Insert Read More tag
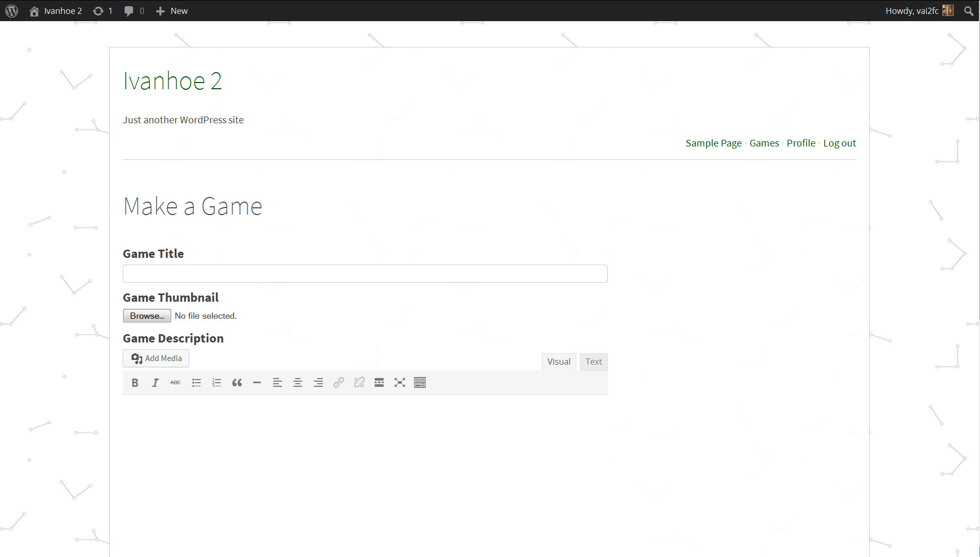The height and width of the screenshot is (557, 980). coord(379,383)
